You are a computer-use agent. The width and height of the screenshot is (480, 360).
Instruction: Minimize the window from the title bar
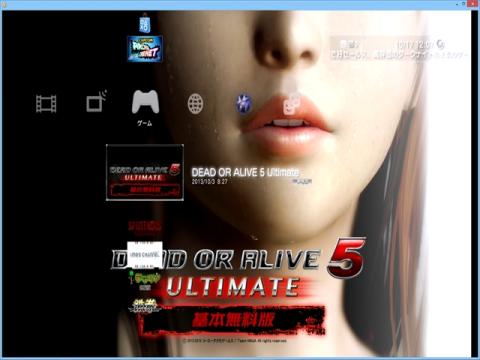pos(456,3)
